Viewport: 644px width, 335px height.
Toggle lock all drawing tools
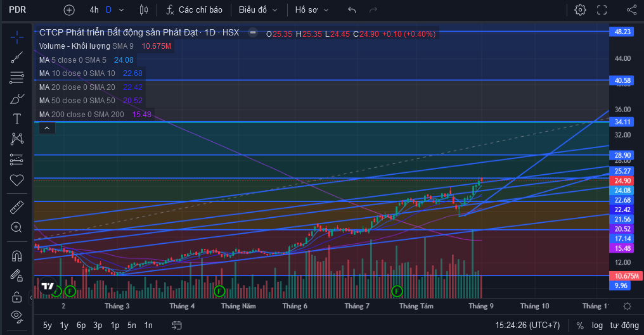point(17,296)
